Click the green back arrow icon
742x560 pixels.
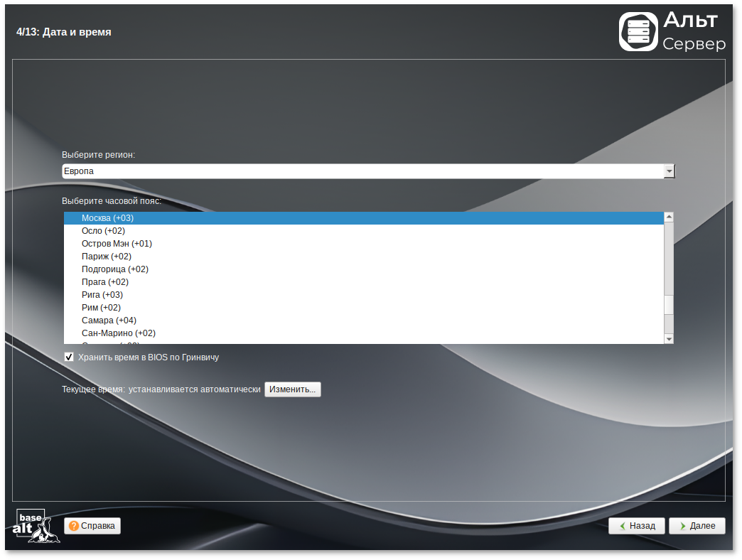tap(622, 526)
